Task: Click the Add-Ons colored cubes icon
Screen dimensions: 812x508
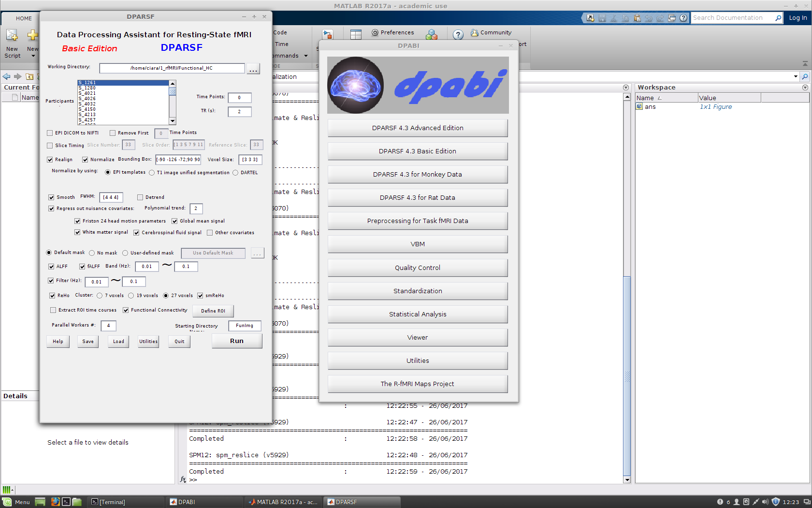Action: (432, 34)
